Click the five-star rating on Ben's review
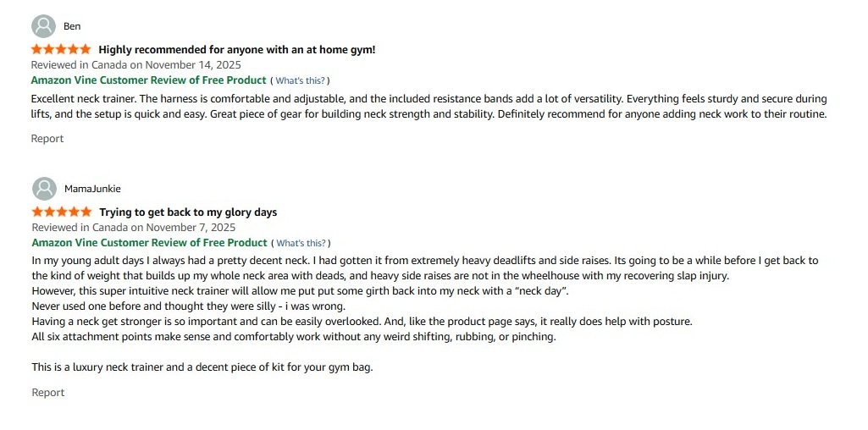The height and width of the screenshot is (430, 868). click(61, 49)
